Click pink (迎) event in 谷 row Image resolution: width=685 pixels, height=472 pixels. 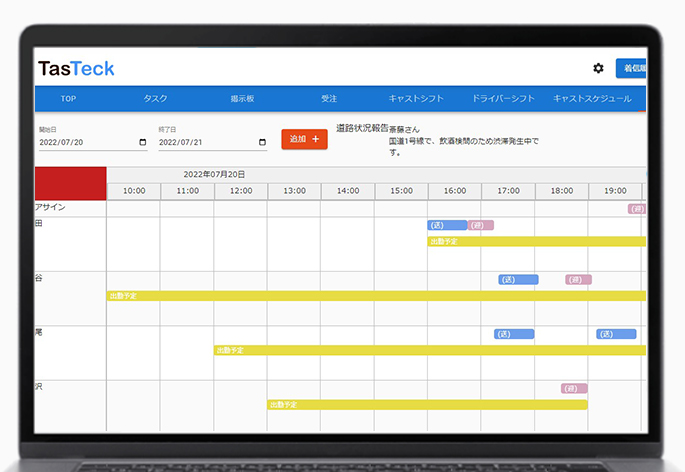[x=578, y=280]
